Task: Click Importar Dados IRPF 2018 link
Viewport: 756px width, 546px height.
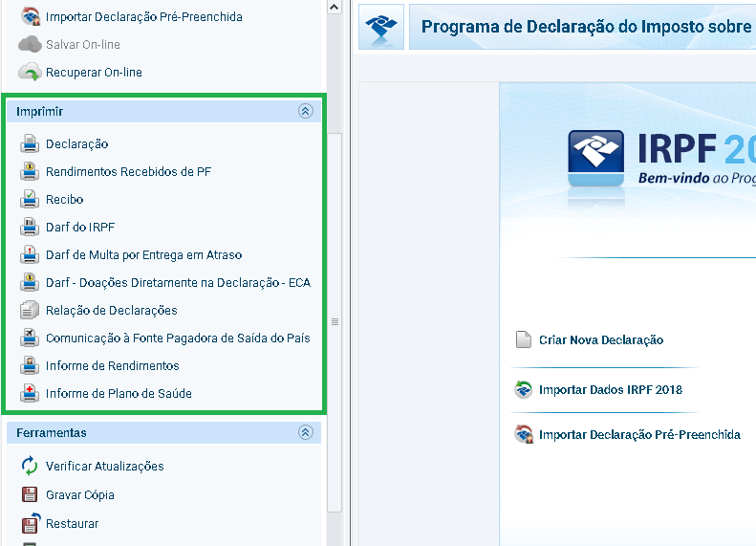Action: [611, 390]
